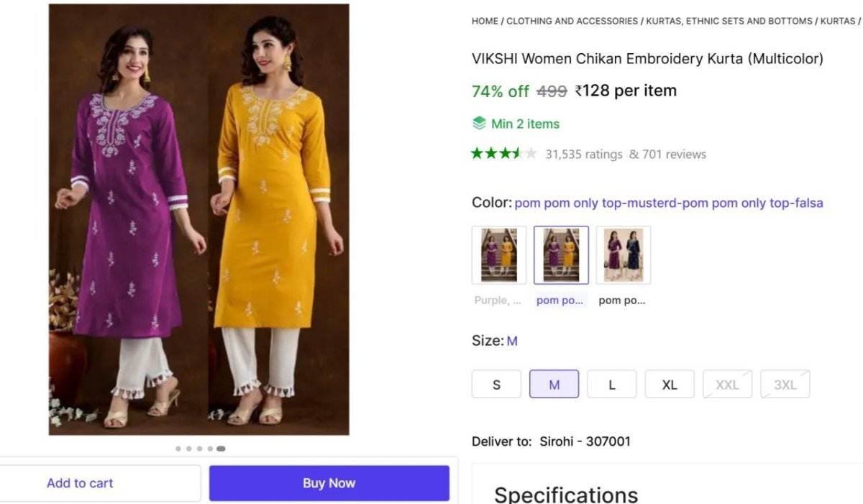Select size L

611,384
